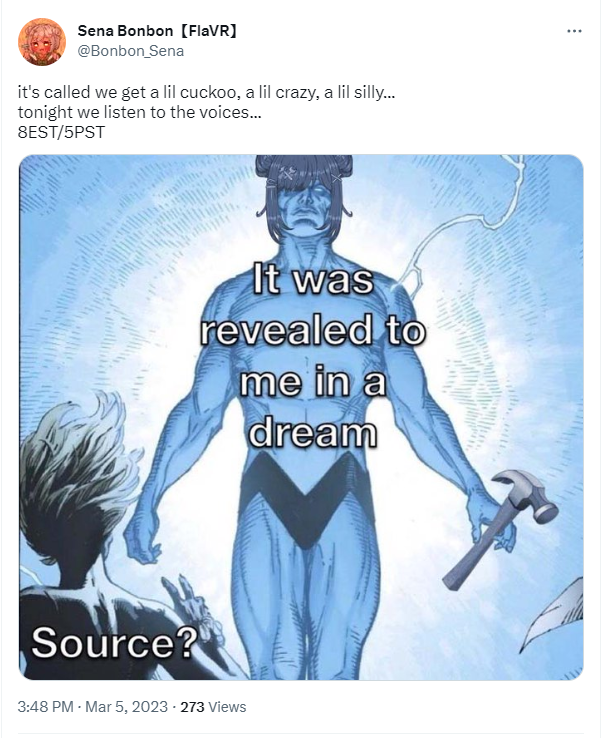The width and height of the screenshot is (605, 738).
Task: Click the 【FlaVR】 tag in the name
Action: click(208, 31)
